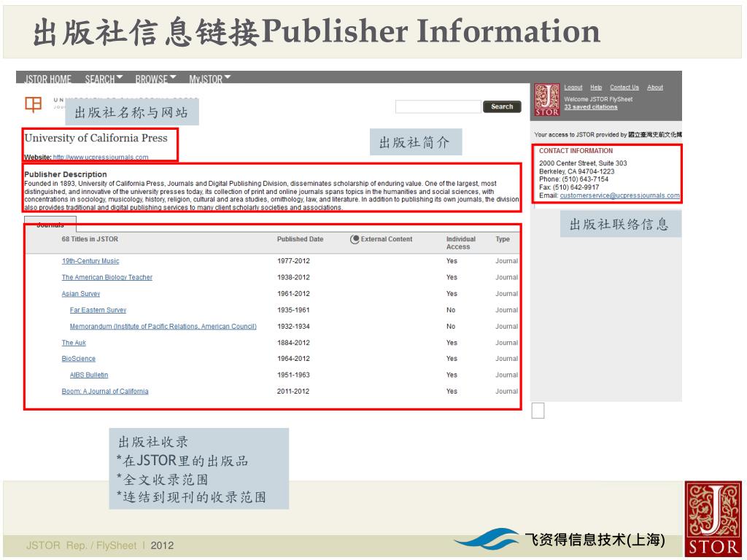Visit the ucpressjournals.com website link
The width and height of the screenshot is (747, 560).
tap(101, 157)
